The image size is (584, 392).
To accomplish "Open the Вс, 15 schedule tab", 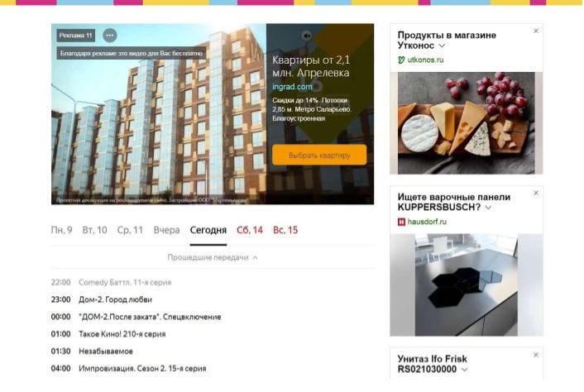I will (285, 230).
